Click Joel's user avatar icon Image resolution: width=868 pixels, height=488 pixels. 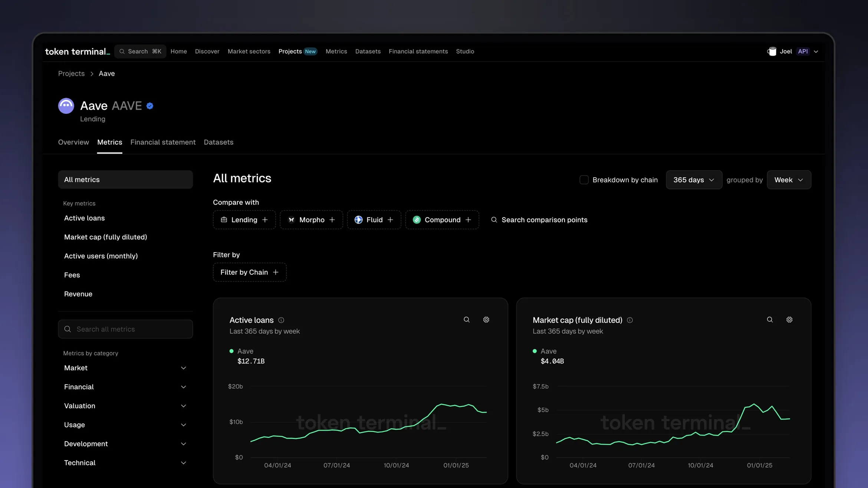click(x=772, y=52)
